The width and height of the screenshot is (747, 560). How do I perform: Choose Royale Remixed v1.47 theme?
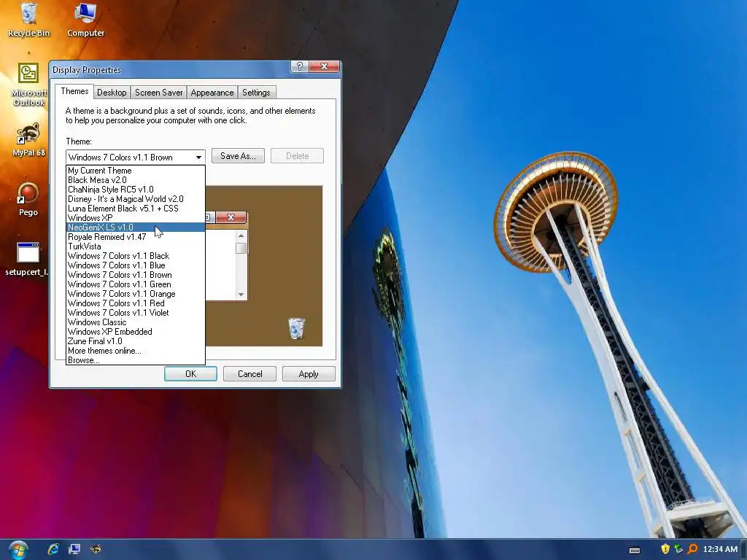[135, 237]
